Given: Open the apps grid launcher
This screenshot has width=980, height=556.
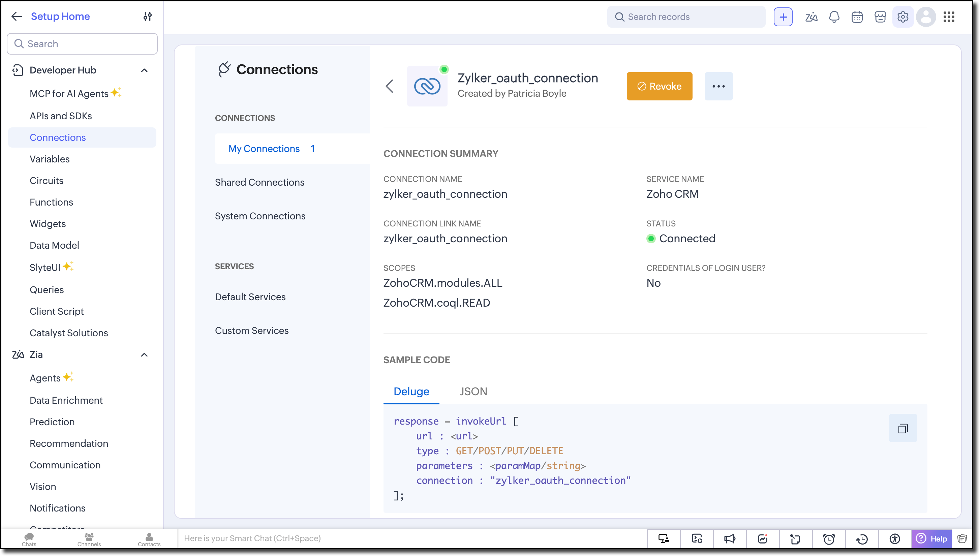Looking at the screenshot, I should point(949,17).
